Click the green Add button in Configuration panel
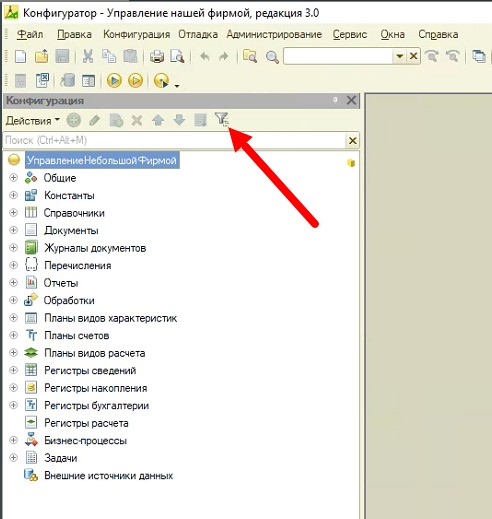The height and width of the screenshot is (519, 492). (73, 120)
